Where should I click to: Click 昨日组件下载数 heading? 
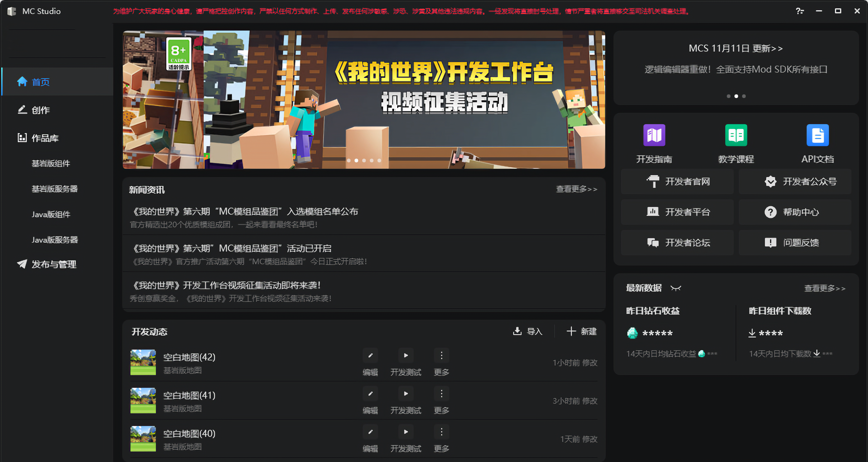click(x=780, y=311)
